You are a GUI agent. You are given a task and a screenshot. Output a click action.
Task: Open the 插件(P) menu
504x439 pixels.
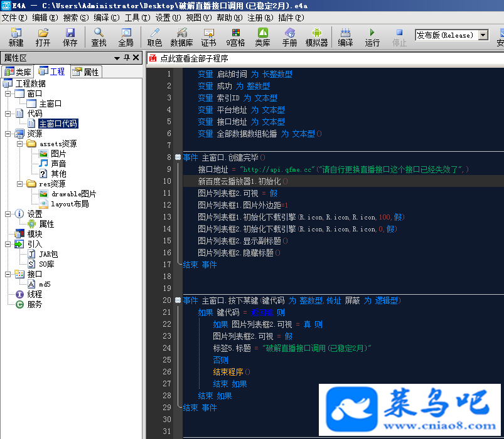(x=291, y=18)
